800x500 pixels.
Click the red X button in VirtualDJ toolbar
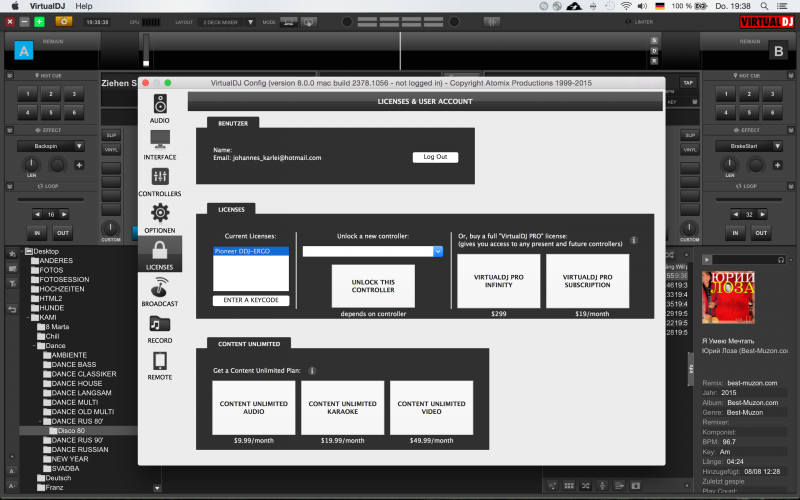(10, 22)
